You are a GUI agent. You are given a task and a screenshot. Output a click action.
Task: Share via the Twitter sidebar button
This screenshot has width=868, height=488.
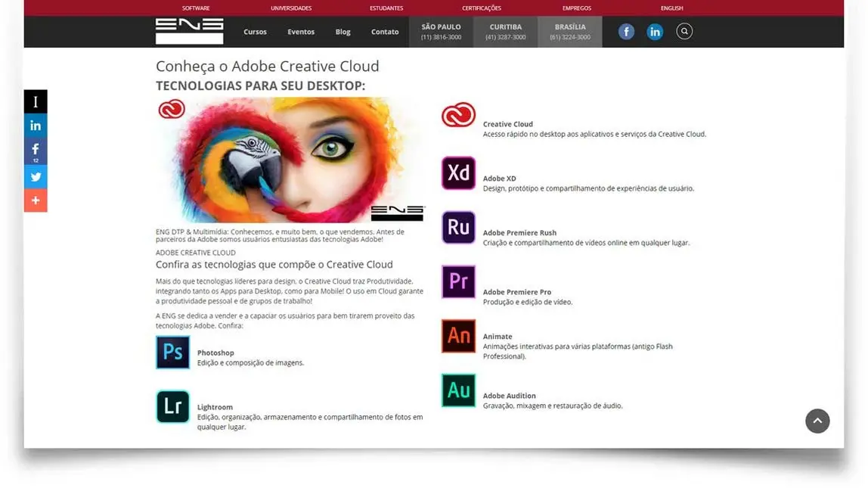(36, 177)
